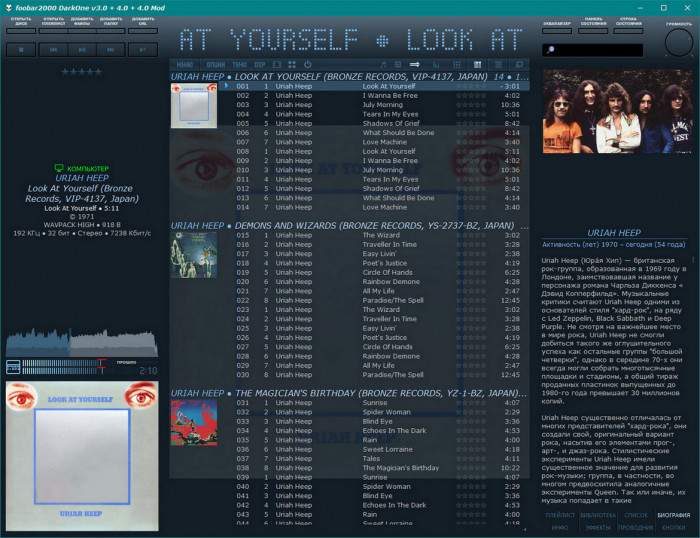Seek within the waveform seekbar
This screenshot has width=700, height=538.
(x=82, y=342)
